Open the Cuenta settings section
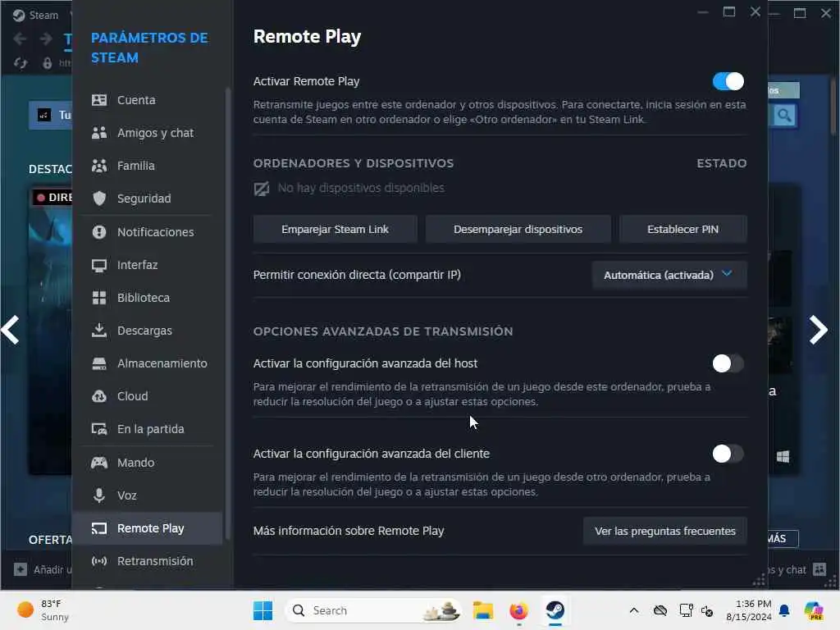Screen dimensions: 840x630 148,100
